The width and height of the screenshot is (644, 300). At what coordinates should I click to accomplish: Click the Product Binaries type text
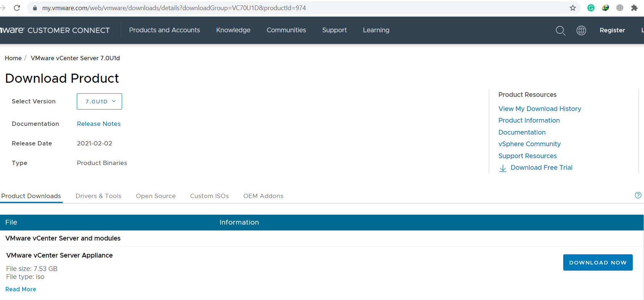click(102, 163)
